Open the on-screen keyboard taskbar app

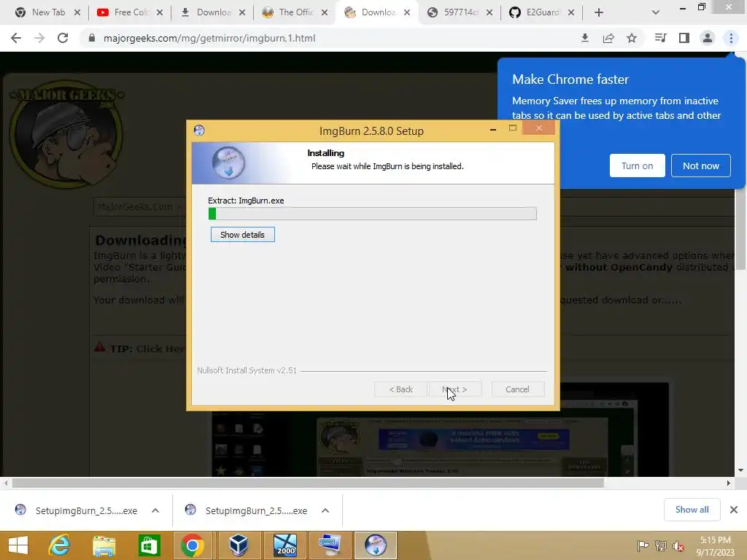point(330,545)
